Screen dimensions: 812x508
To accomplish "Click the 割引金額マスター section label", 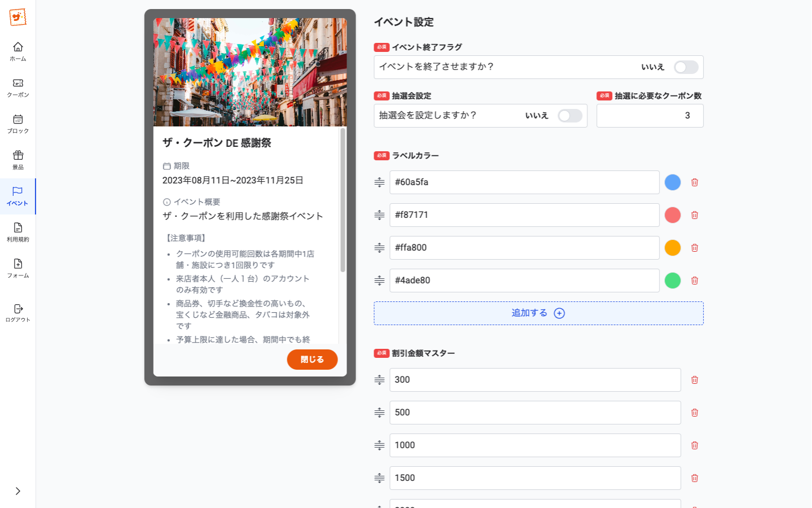I will pyautogui.click(x=423, y=353).
